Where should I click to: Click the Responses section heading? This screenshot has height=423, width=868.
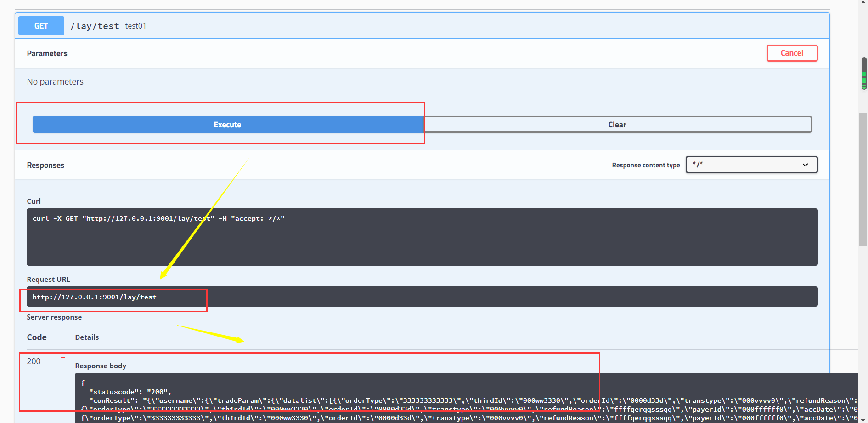[45, 165]
